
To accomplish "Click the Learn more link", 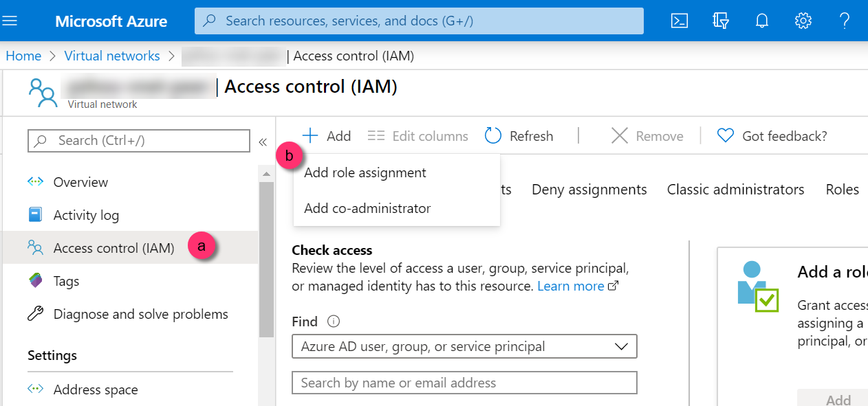I will tap(571, 286).
